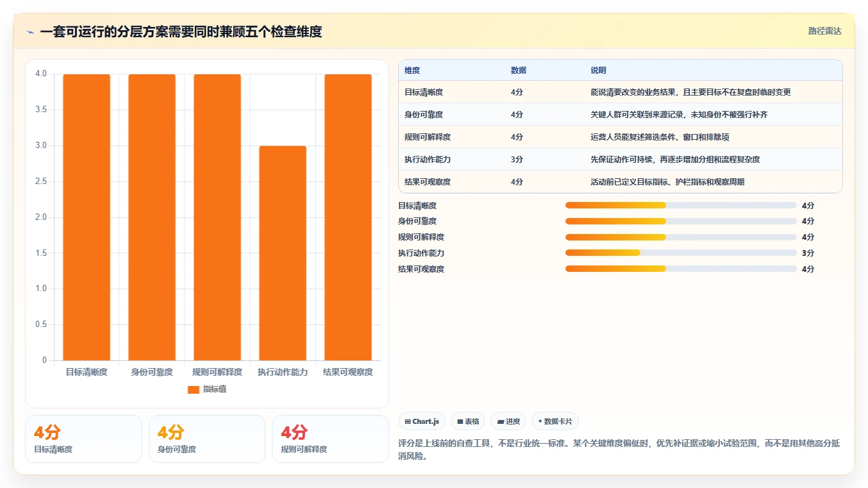The height and width of the screenshot is (488, 868).
Task: Click the page title 一套可运行的分层方案
Action: 181,31
